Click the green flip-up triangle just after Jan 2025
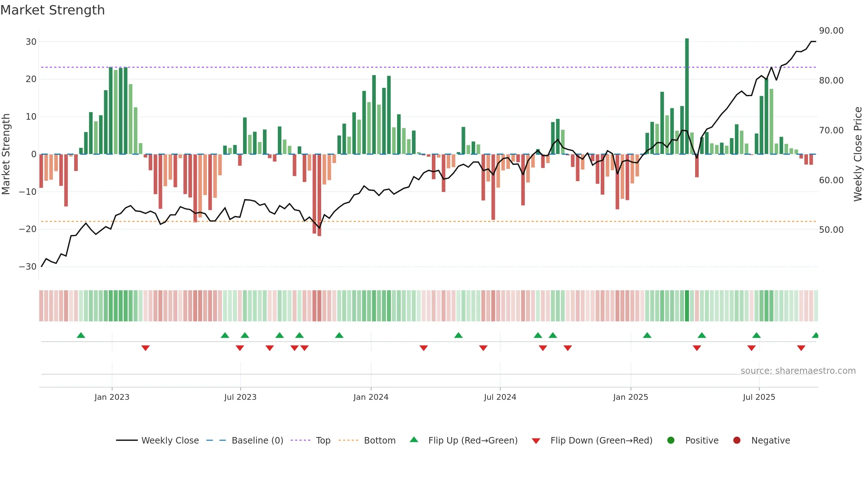 coord(647,335)
